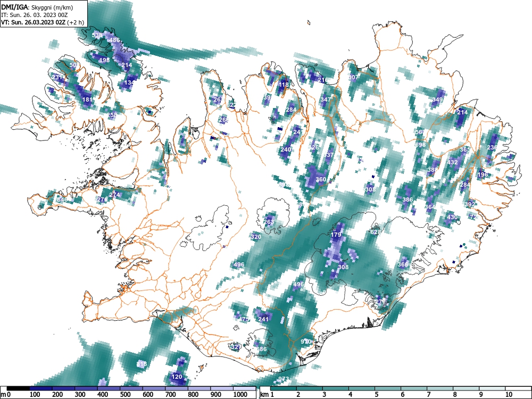Click the visibility value '179' on Vatnajökull
Viewport: 532px width, 399px height.
336,235
